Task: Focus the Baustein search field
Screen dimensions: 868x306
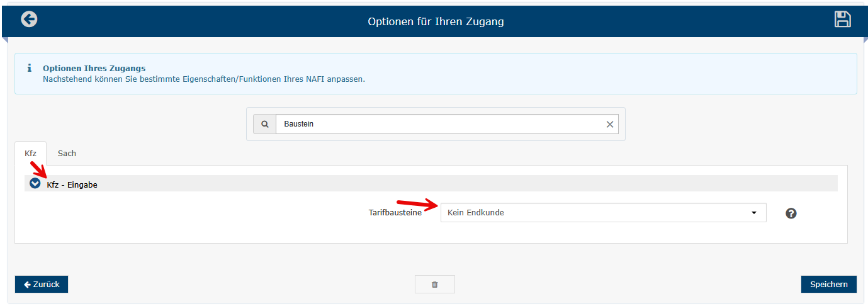Action: coord(440,124)
